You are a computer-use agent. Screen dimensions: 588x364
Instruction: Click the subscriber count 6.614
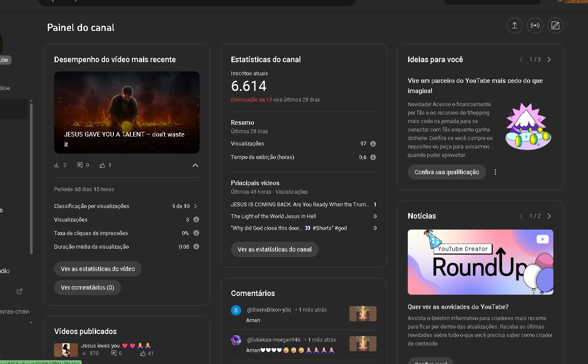[249, 86]
